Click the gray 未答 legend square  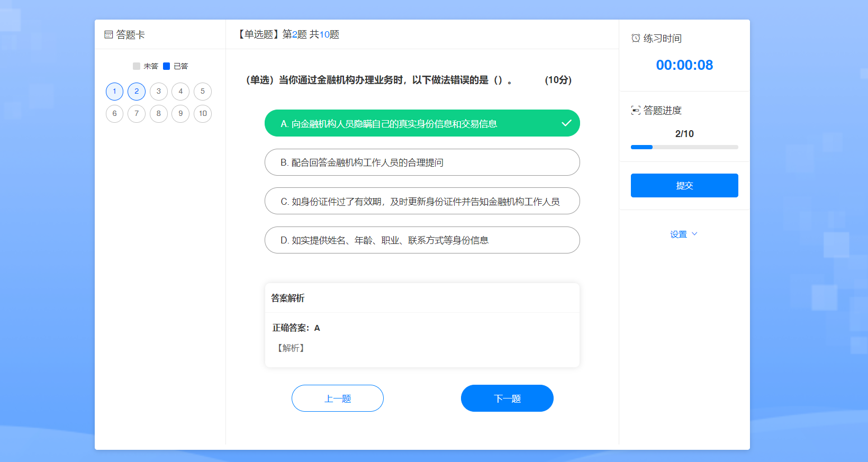click(137, 66)
